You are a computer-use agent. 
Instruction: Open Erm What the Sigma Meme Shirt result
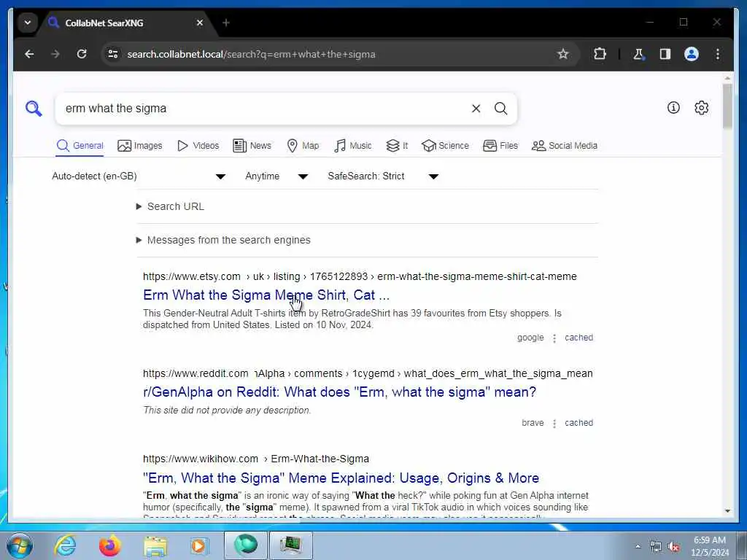(x=266, y=295)
